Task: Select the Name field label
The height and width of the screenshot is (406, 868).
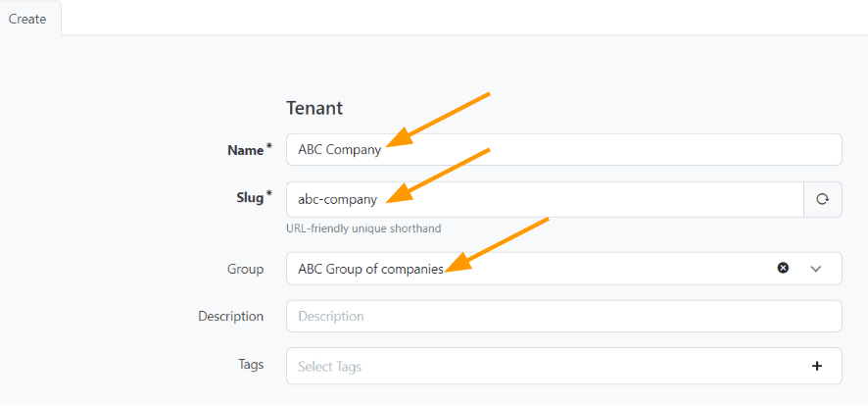Action: click(x=245, y=150)
